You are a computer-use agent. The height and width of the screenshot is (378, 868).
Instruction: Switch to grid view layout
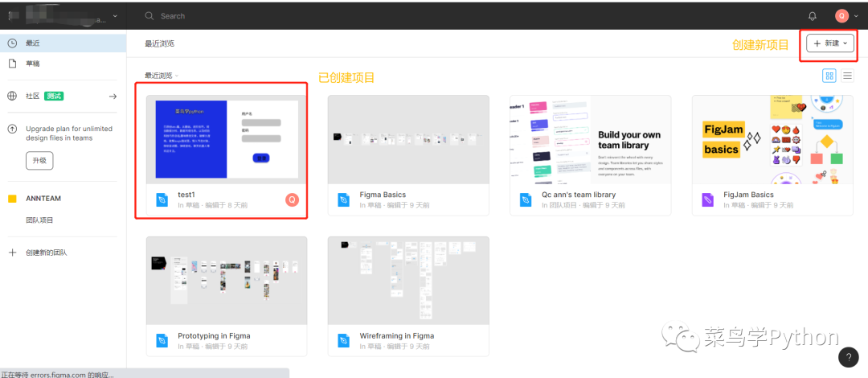click(x=829, y=76)
